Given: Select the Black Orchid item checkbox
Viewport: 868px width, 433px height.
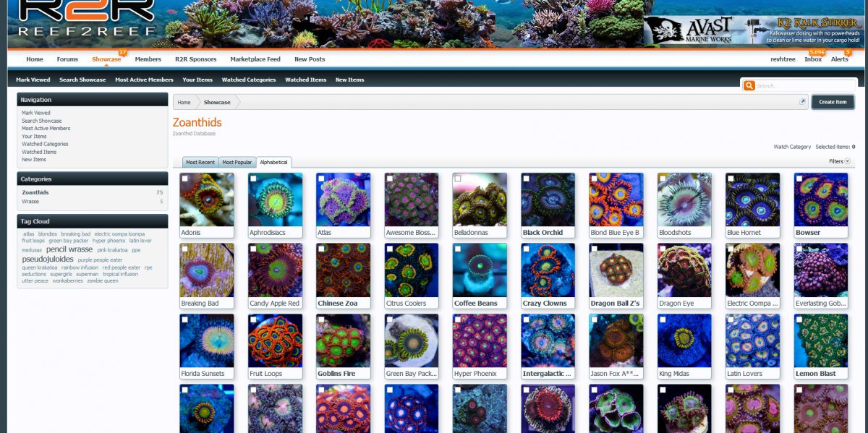Looking at the screenshot, I should point(527,179).
